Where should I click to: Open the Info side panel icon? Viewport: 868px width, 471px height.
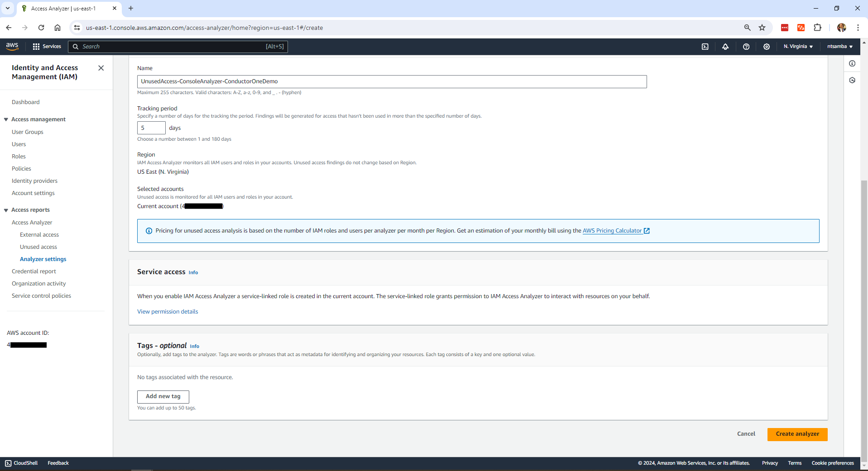(853, 63)
